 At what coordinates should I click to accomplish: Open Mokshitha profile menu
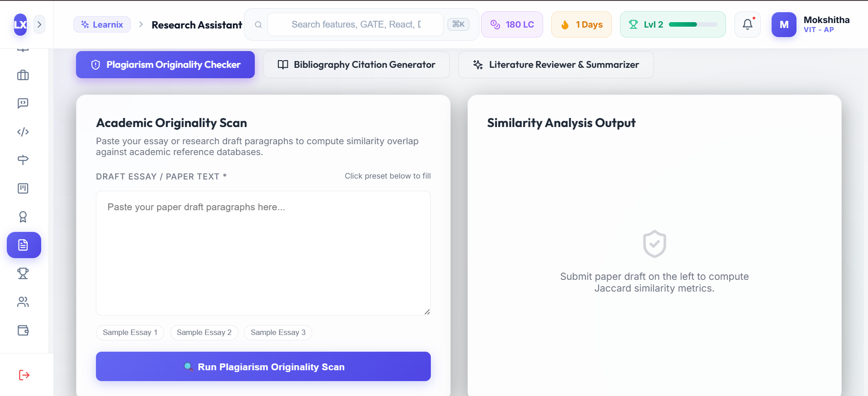[x=811, y=24]
